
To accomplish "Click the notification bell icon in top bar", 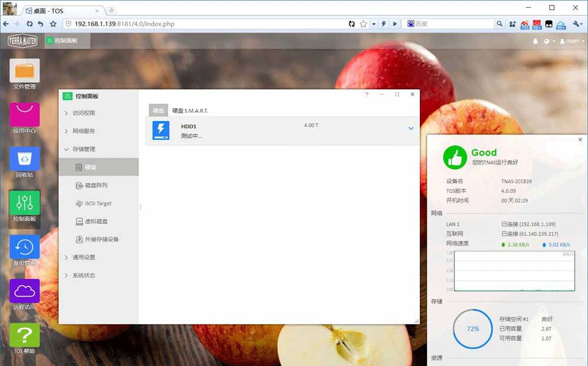I will tap(535, 41).
